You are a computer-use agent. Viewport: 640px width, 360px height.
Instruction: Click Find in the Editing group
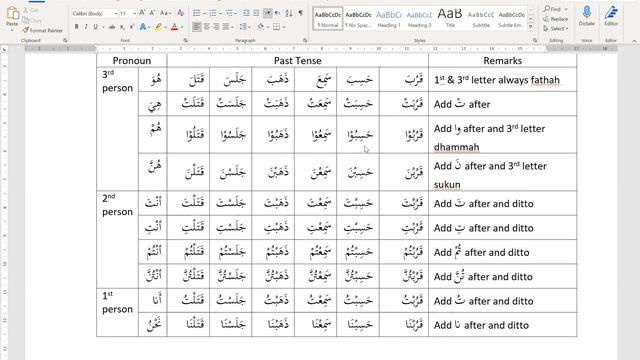coord(552,9)
